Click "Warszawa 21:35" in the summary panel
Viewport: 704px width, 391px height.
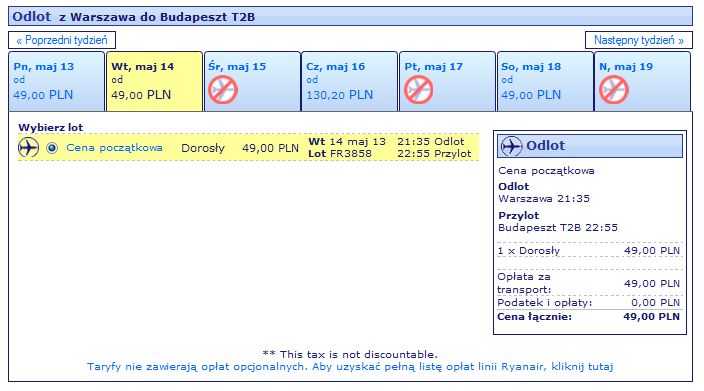[x=544, y=198]
